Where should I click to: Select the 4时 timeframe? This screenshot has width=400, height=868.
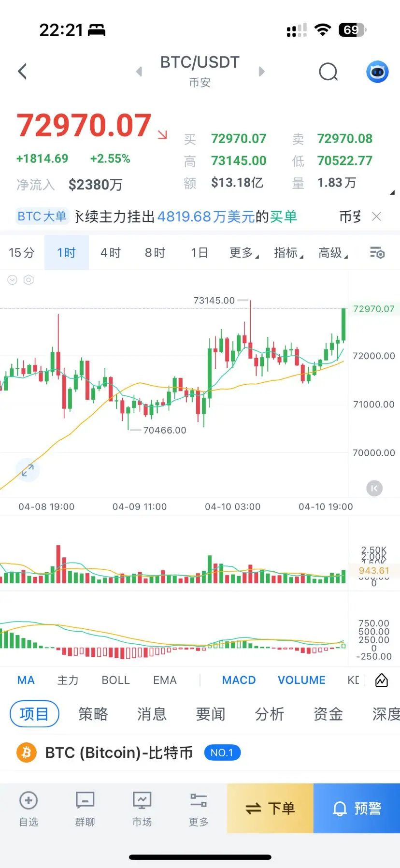111,253
